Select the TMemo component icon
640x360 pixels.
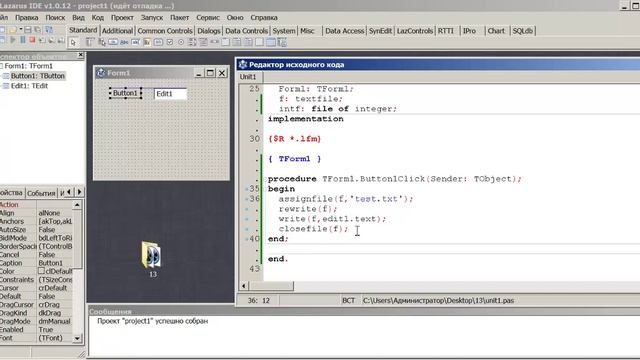point(147,42)
